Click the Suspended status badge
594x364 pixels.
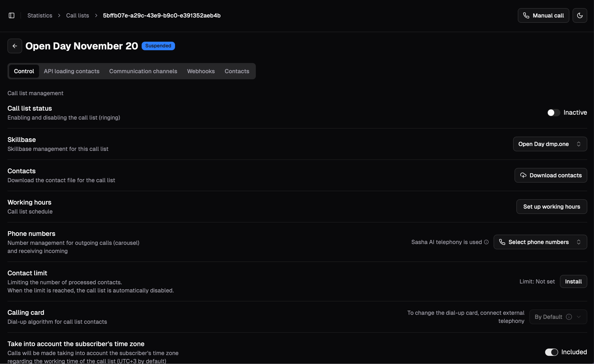click(158, 46)
